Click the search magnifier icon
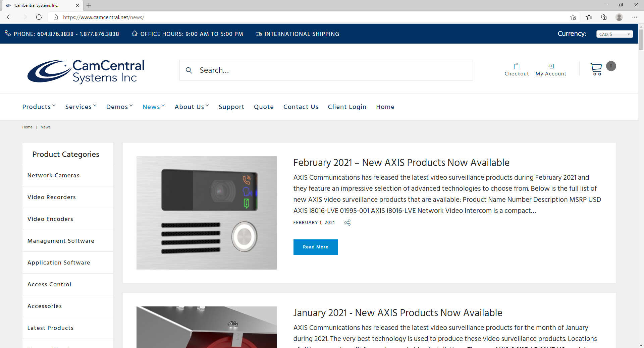644x348 pixels. point(189,70)
